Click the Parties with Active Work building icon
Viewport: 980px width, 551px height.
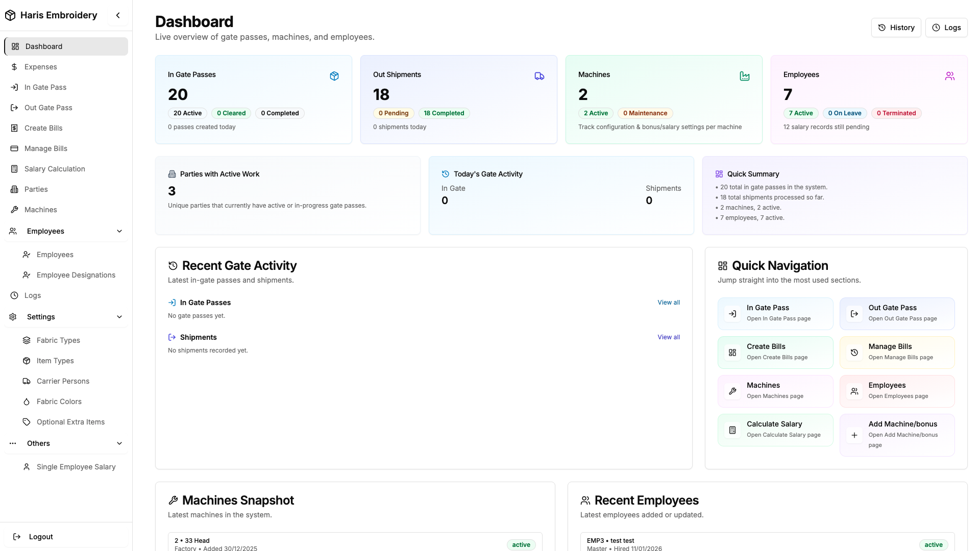(172, 174)
